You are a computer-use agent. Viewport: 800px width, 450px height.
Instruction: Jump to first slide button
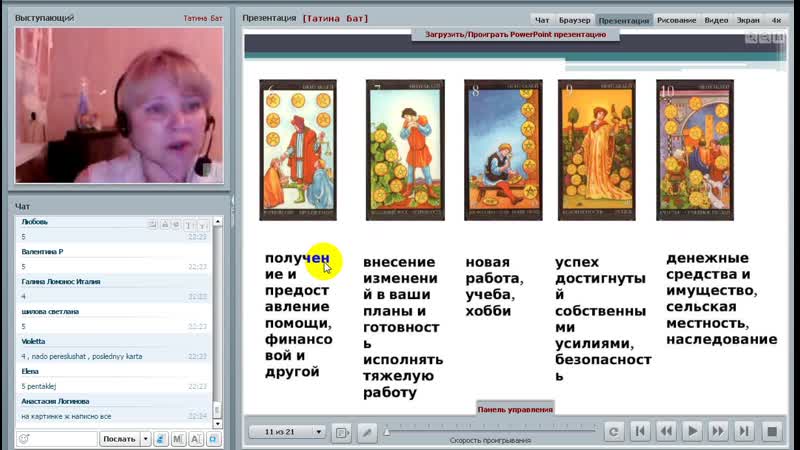tap(641, 432)
